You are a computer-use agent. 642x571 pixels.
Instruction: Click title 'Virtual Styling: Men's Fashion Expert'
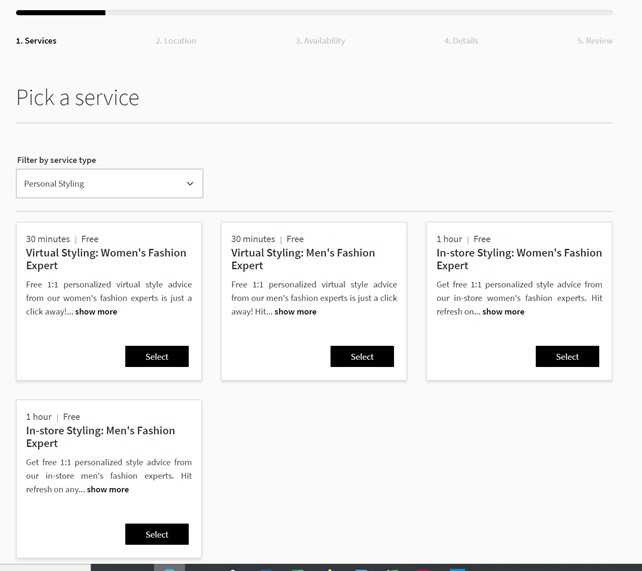click(x=303, y=259)
